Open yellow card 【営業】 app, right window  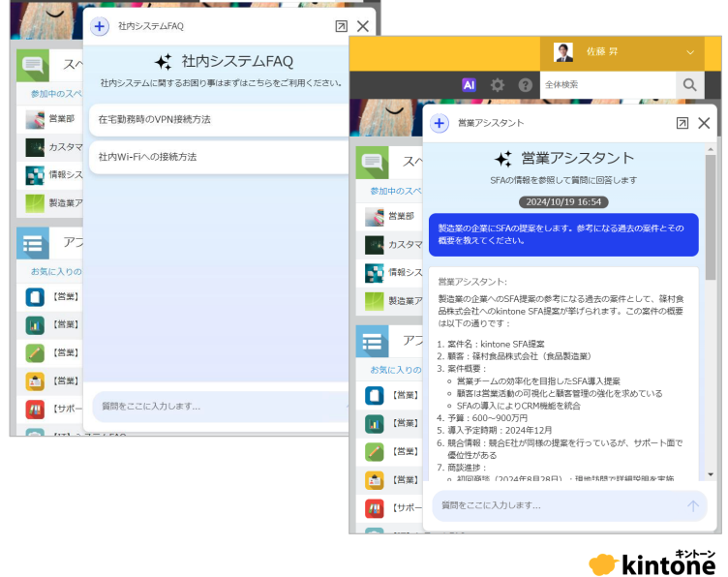click(375, 480)
